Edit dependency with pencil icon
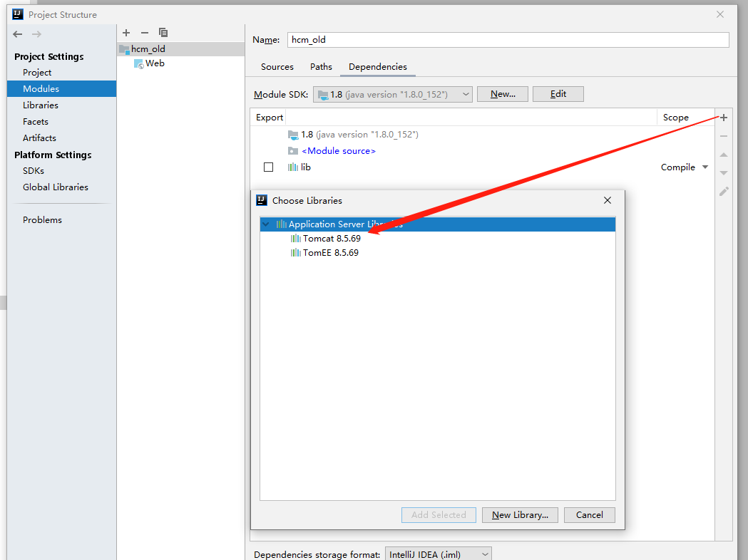The image size is (748, 560). (x=724, y=192)
